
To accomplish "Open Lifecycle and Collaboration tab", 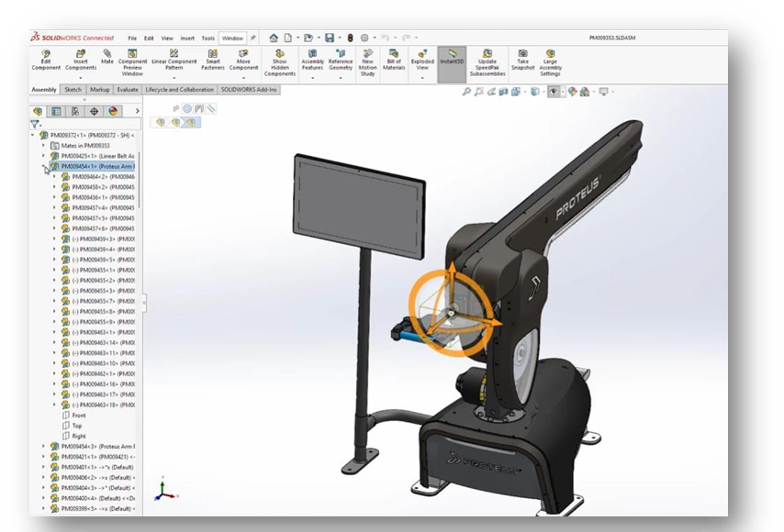I will coord(180,90).
